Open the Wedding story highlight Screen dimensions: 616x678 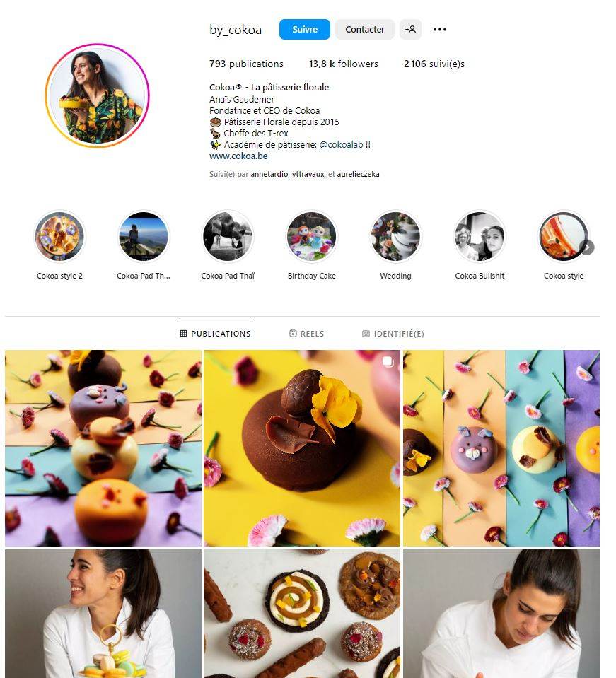395,237
